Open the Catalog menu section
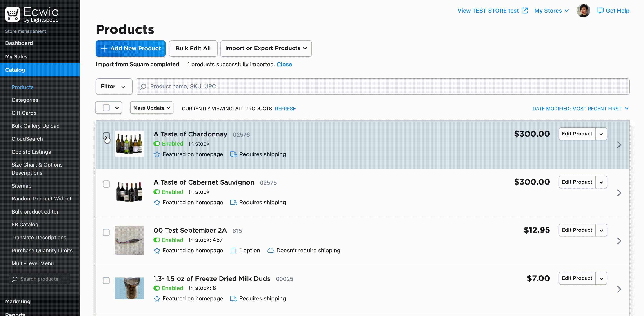The height and width of the screenshot is (316, 644). click(15, 69)
